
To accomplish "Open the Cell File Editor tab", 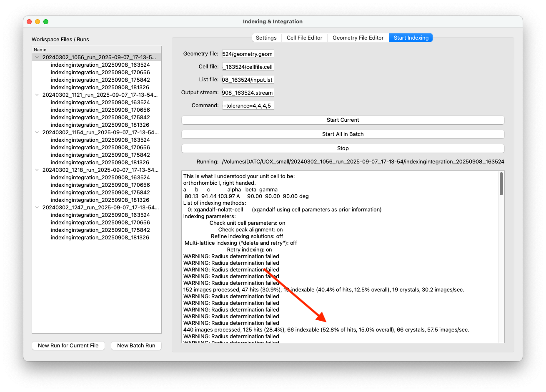I will 305,38.
